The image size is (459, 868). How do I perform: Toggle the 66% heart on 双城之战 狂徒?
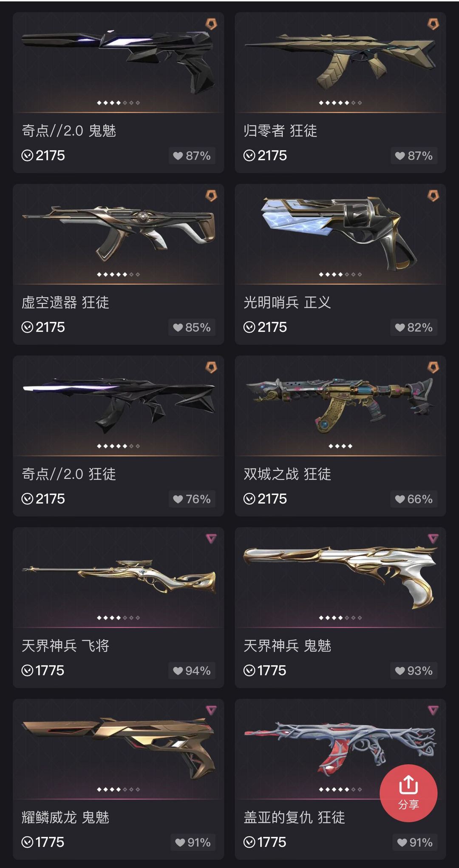(x=414, y=499)
